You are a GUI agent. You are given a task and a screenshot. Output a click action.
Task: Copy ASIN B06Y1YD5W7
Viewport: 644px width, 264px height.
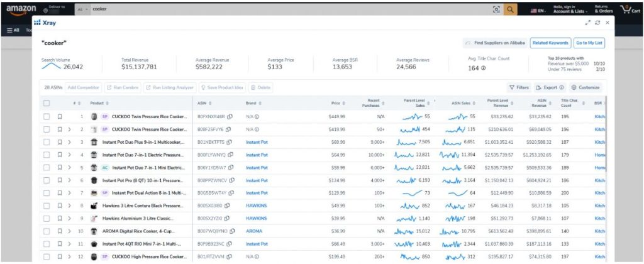click(231, 168)
